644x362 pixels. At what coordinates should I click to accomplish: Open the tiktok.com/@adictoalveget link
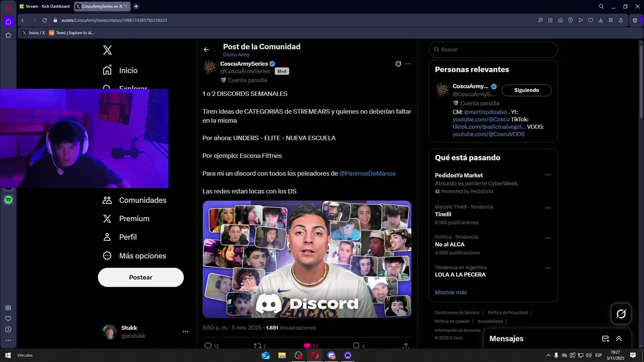point(489,127)
